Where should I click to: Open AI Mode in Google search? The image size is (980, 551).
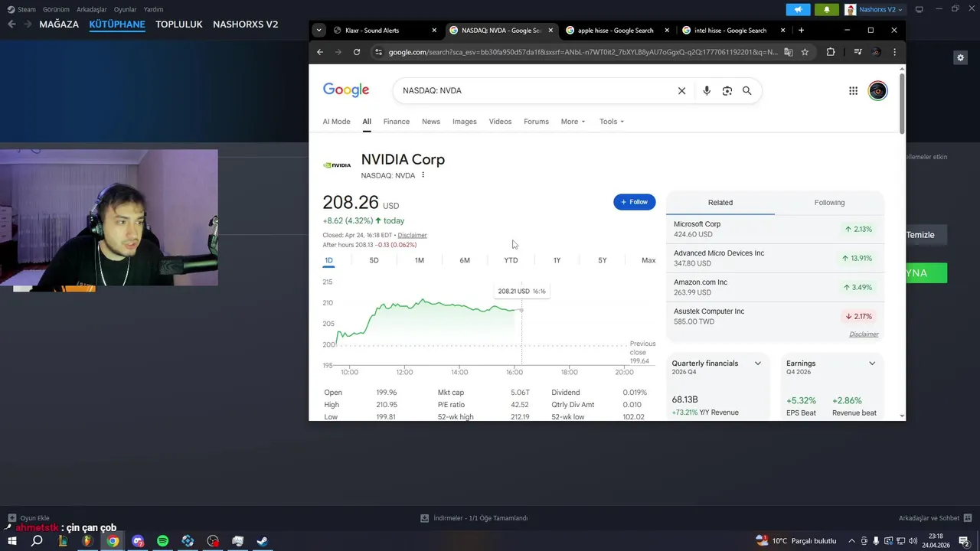click(x=336, y=122)
